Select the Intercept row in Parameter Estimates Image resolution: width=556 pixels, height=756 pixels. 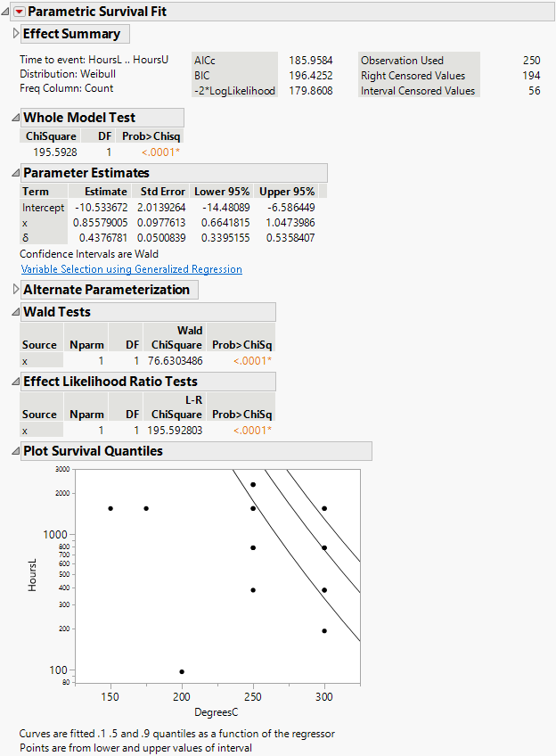[43, 208]
